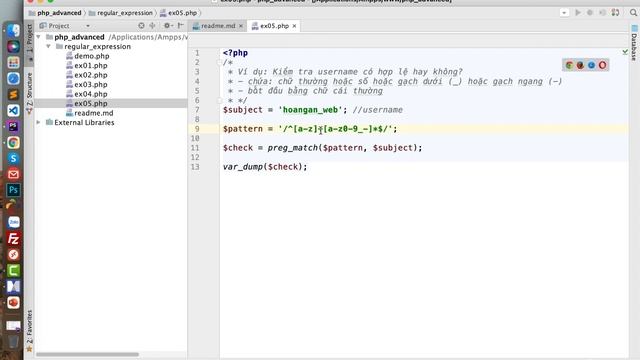Click the Run (play) toolbar icon
The height and width of the screenshot is (360, 640).
(x=578, y=13)
